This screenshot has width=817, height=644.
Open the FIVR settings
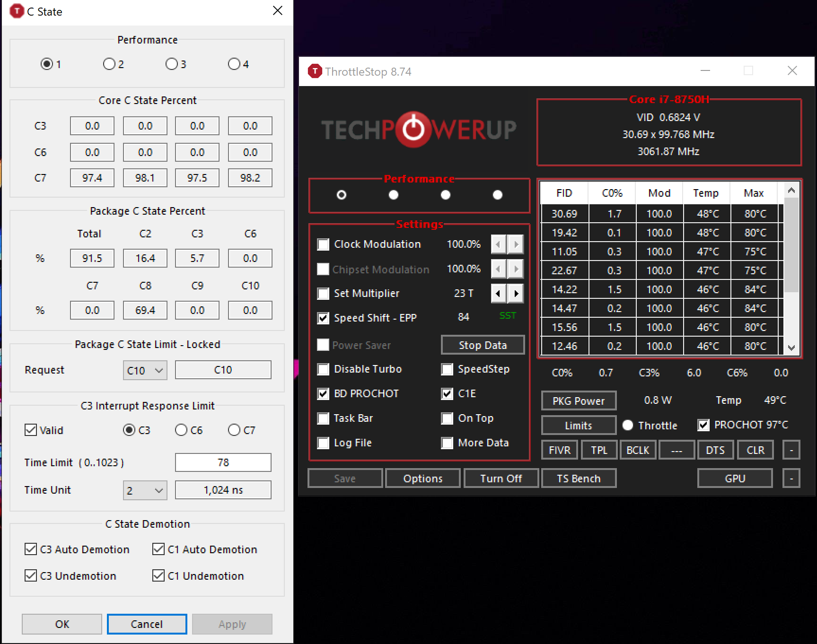[559, 450]
